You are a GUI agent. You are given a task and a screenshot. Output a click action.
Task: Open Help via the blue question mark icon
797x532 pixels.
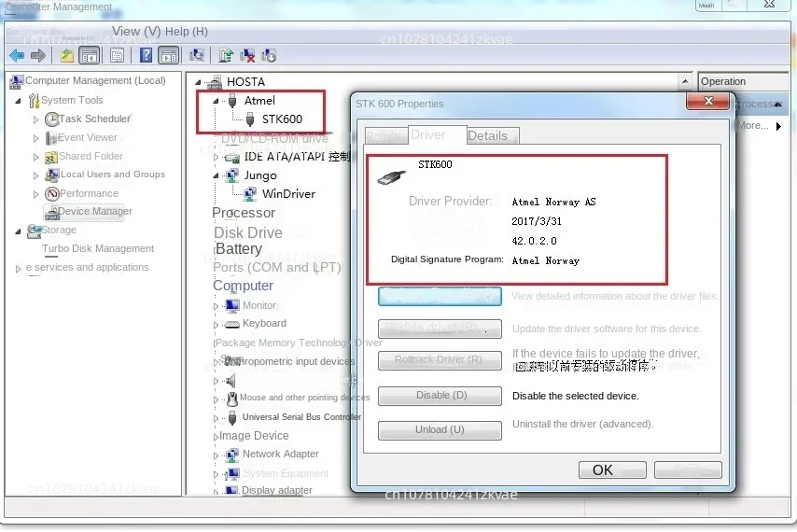coord(146,55)
